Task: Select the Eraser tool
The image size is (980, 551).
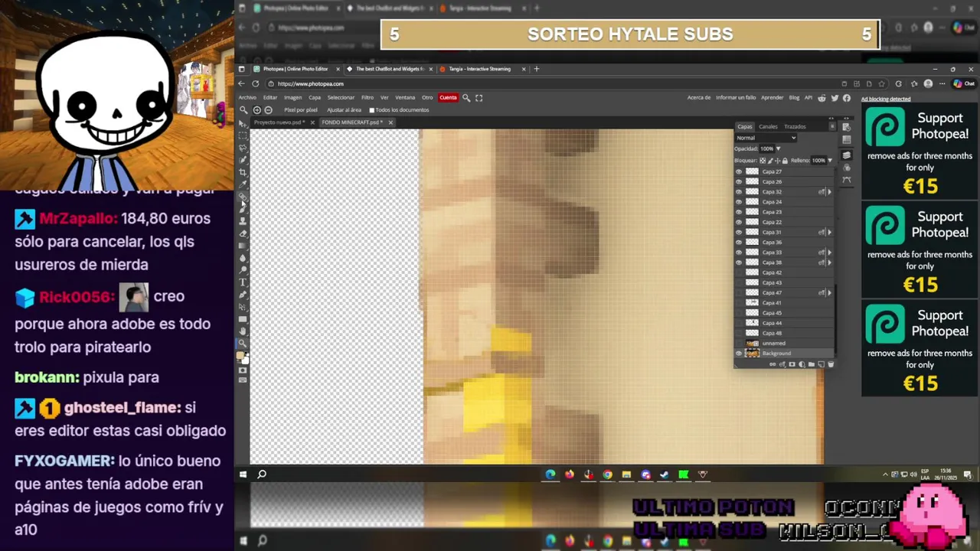Action: click(x=243, y=233)
